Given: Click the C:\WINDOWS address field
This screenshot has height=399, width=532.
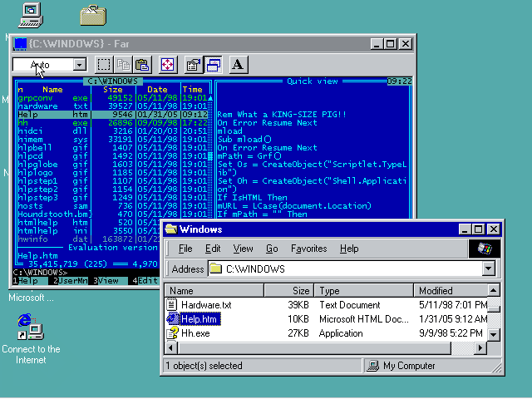Looking at the screenshot, I should click(x=346, y=269).
